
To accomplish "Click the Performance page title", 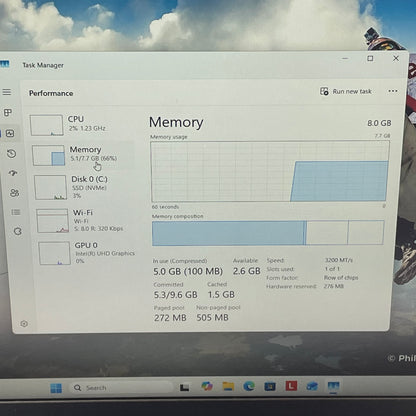I will (x=51, y=93).
